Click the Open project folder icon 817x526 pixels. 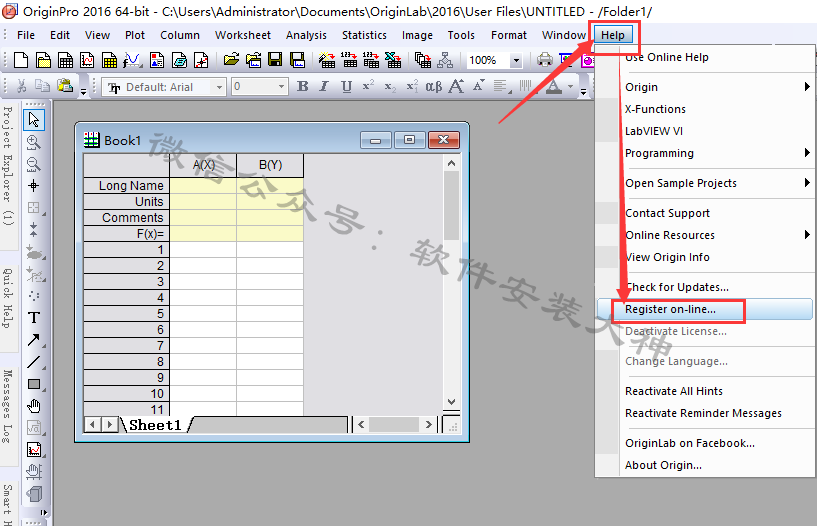(x=231, y=60)
